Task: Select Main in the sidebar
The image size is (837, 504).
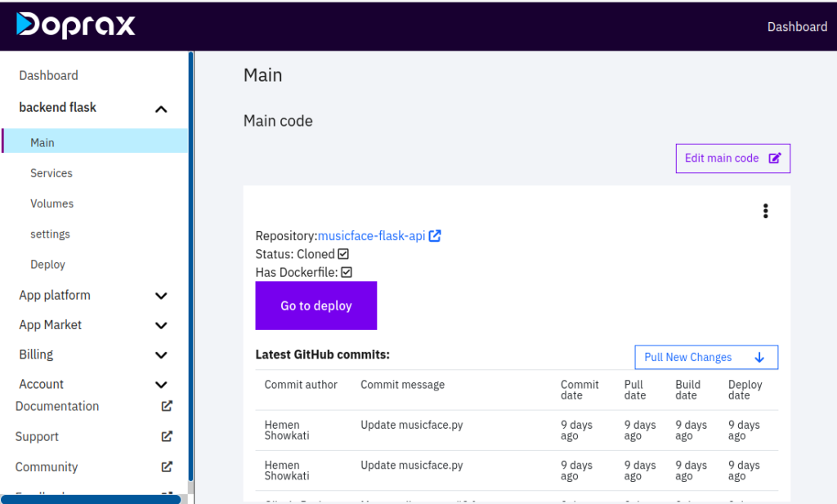Action: coord(95,140)
